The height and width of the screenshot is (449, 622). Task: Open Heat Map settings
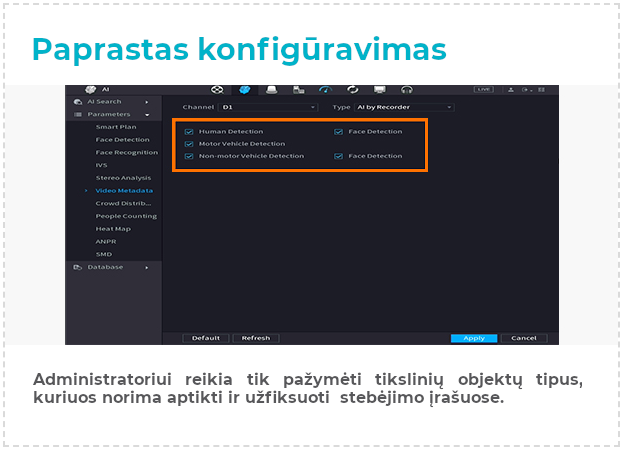(x=113, y=229)
